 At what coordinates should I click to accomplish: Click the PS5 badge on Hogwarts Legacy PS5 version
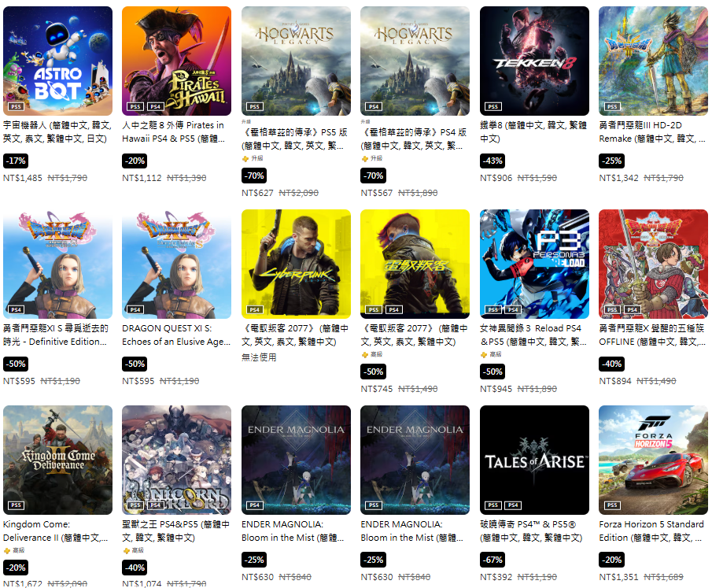[x=255, y=106]
